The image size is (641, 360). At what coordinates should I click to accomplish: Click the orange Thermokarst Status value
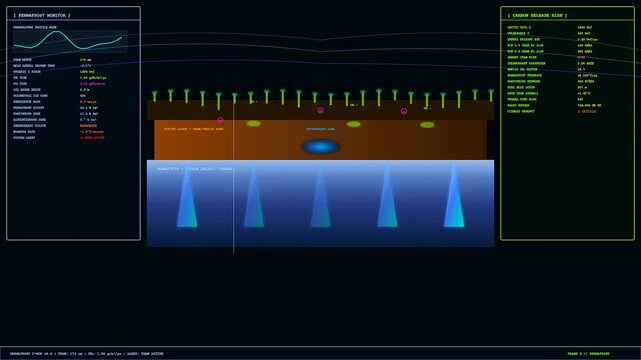point(88,125)
